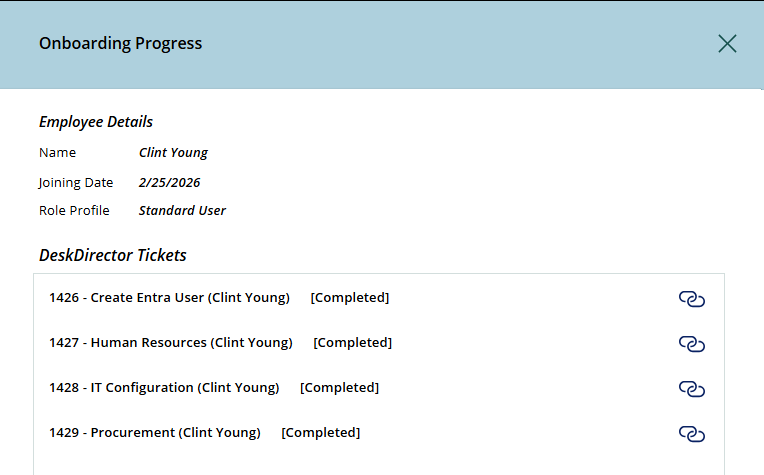The height and width of the screenshot is (475, 764).
Task: Click the Standard User role profile value
Action: click(182, 211)
